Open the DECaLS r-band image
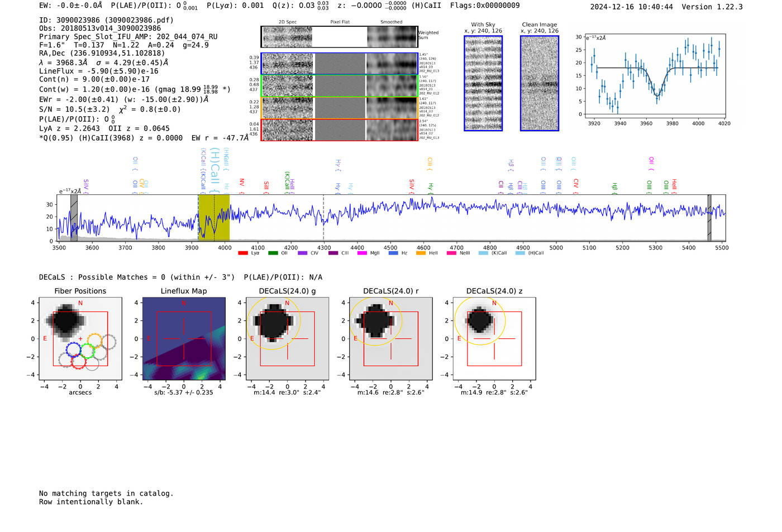 (390, 338)
